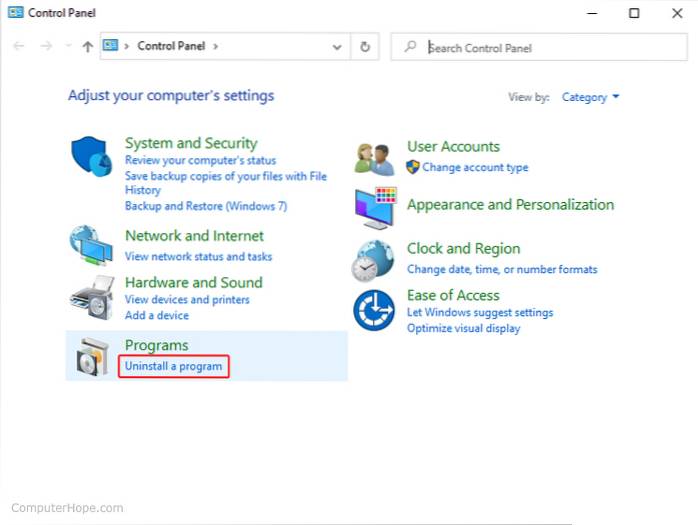Click the Hardware and Sound printer icon

pos(92,296)
